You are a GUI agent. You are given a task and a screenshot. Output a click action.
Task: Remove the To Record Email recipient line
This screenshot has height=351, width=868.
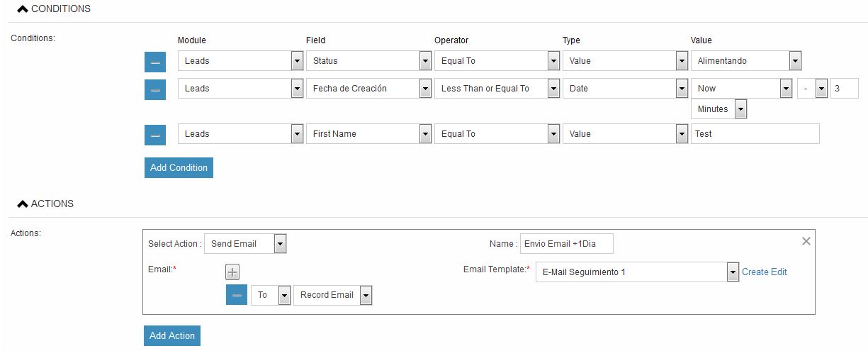[x=237, y=295]
